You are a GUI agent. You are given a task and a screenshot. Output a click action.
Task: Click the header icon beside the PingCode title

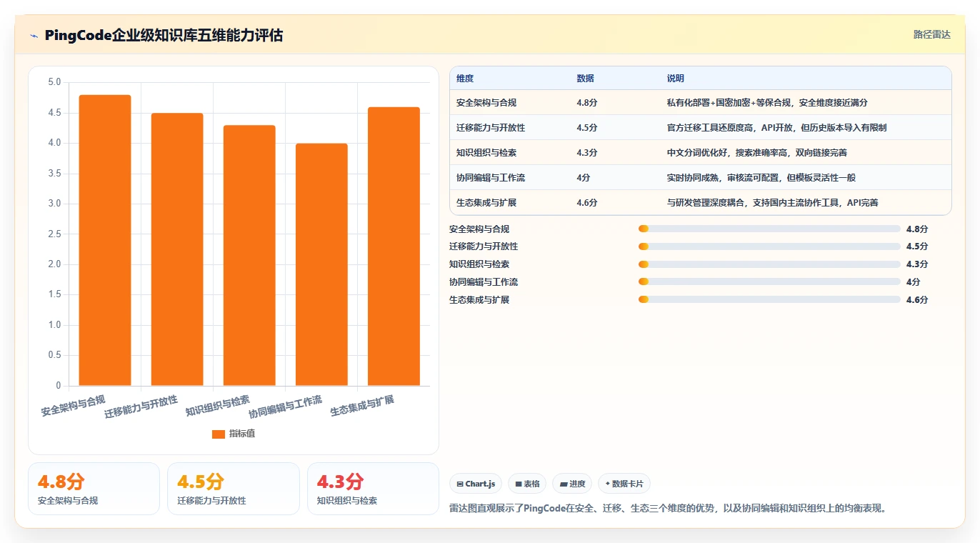pyautogui.click(x=34, y=35)
